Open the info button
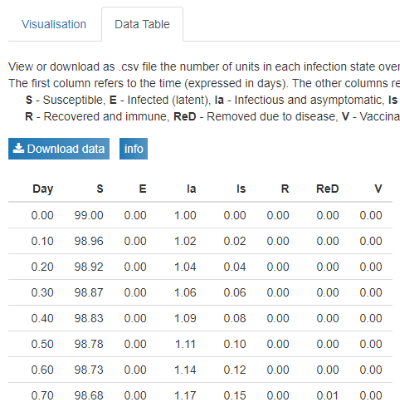400x400 pixels. (134, 149)
